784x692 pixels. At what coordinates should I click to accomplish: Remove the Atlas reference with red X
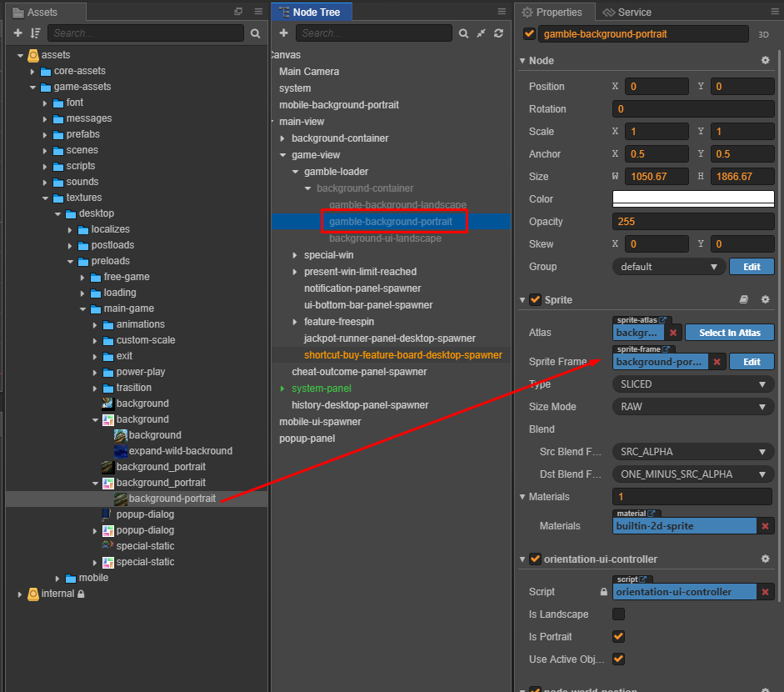tap(673, 333)
